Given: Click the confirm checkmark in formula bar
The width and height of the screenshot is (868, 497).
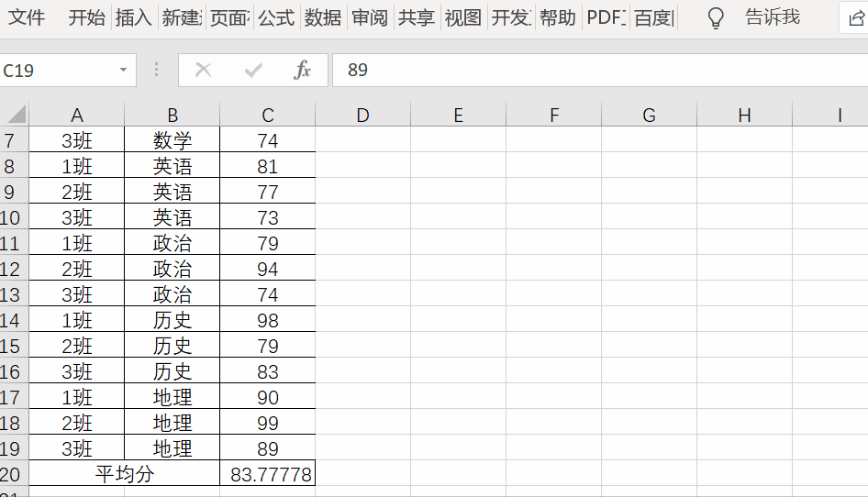Looking at the screenshot, I should 253,71.
